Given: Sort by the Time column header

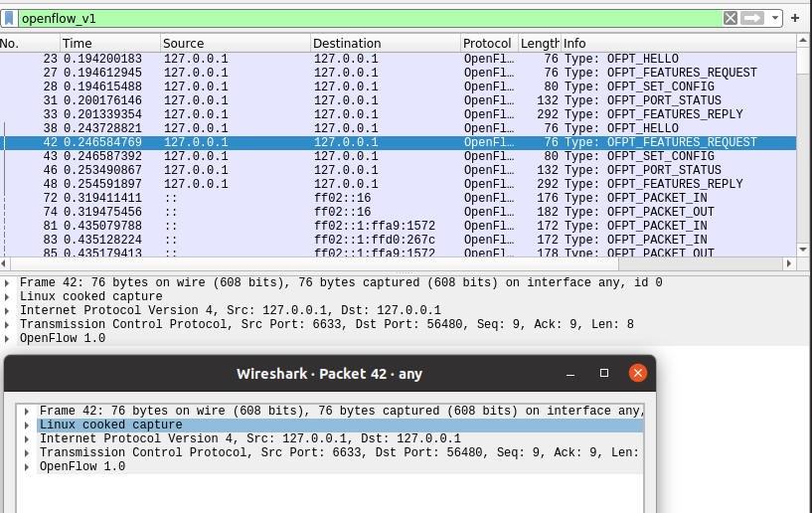Looking at the screenshot, I should click(110, 44).
